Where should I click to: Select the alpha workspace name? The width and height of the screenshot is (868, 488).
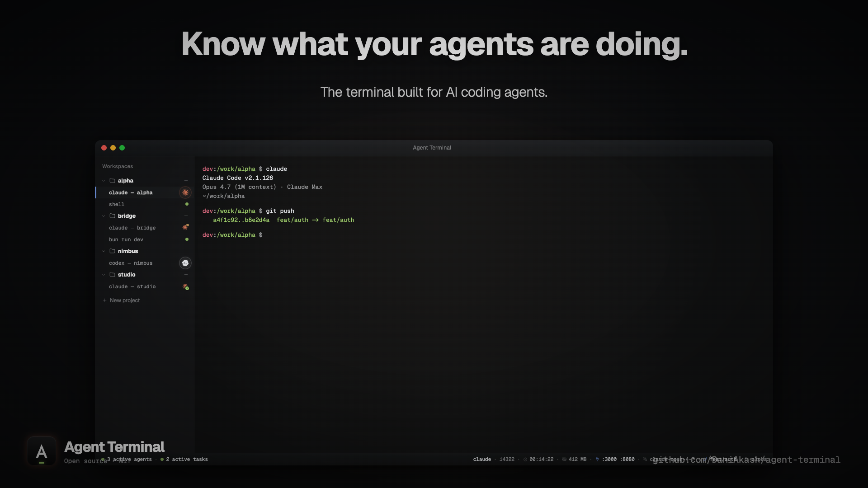pyautogui.click(x=126, y=180)
